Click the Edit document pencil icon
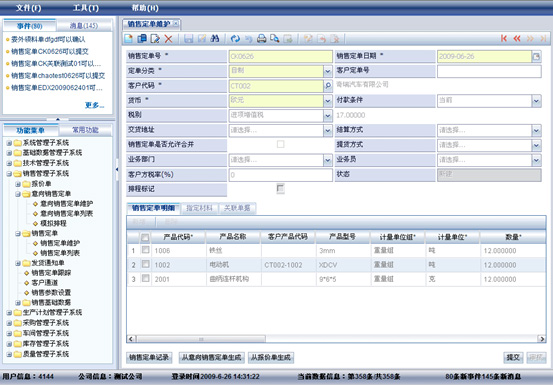The height and width of the screenshot is (385, 553). click(x=155, y=38)
